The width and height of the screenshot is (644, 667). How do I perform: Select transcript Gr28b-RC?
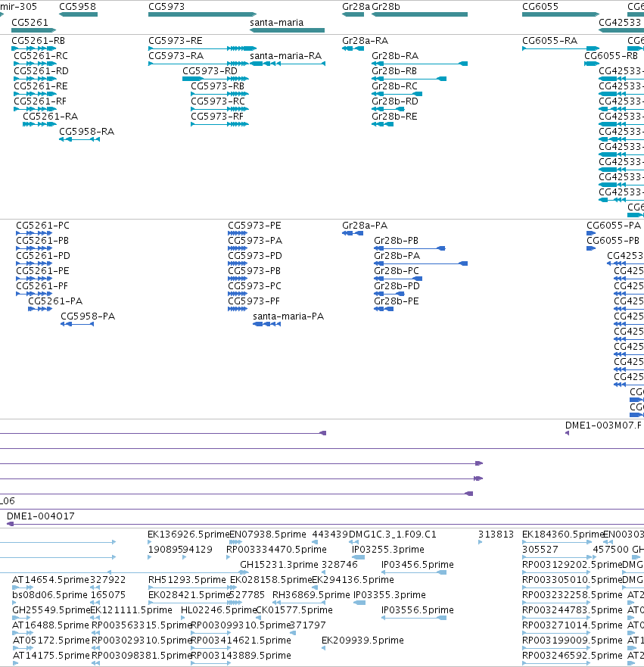[x=397, y=94]
